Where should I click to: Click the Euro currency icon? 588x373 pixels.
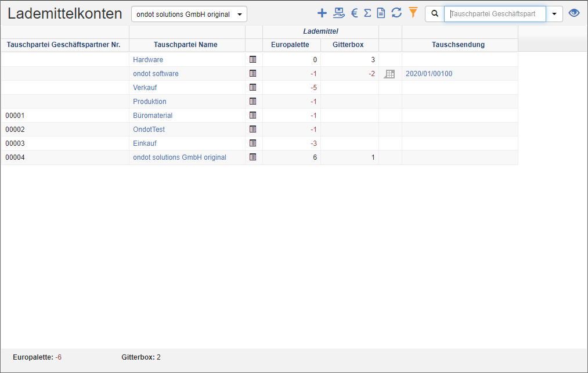click(x=354, y=13)
